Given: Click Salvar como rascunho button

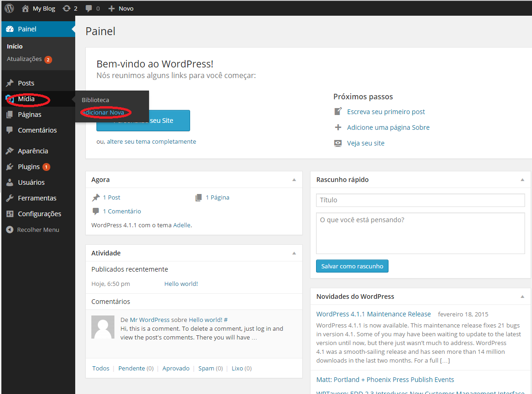Looking at the screenshot, I should (352, 267).
